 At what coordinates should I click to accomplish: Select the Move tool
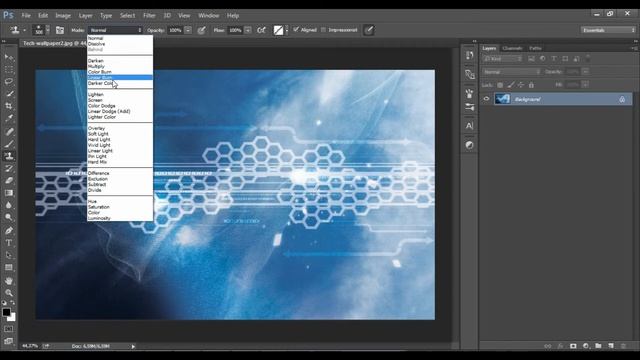(9, 58)
